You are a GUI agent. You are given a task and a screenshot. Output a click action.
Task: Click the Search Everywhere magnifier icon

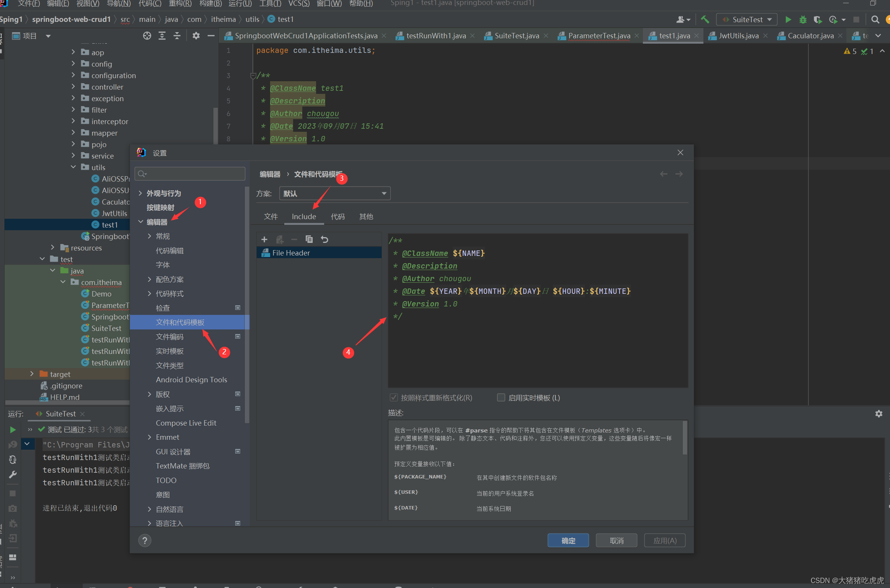click(875, 20)
